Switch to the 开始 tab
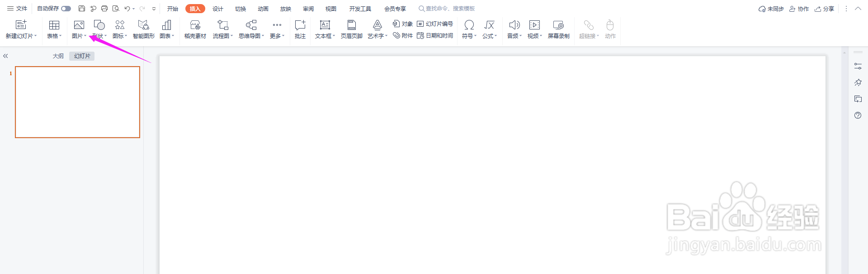868x274 pixels. pyautogui.click(x=173, y=9)
